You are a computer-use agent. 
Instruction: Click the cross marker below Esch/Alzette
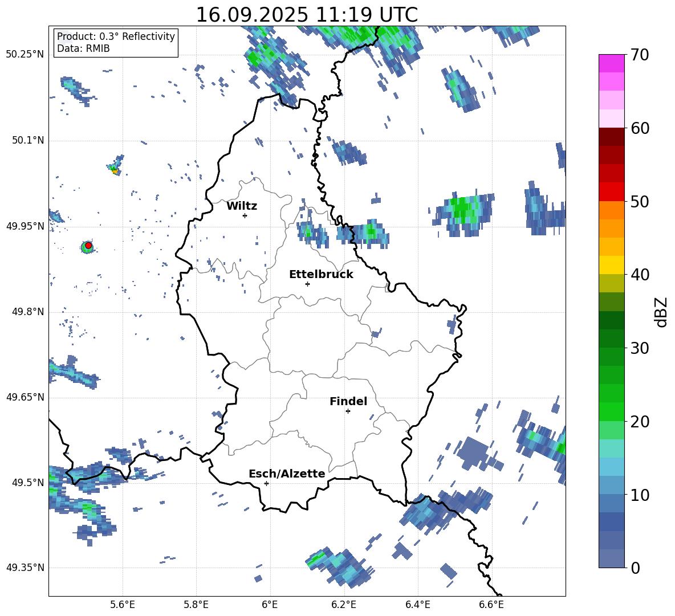coord(266,483)
